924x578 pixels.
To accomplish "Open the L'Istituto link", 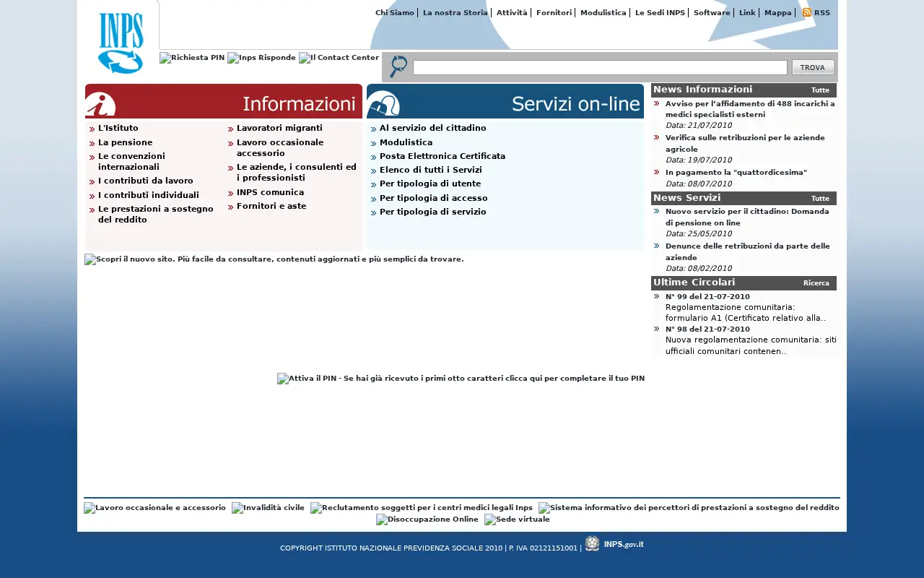I will [118, 128].
